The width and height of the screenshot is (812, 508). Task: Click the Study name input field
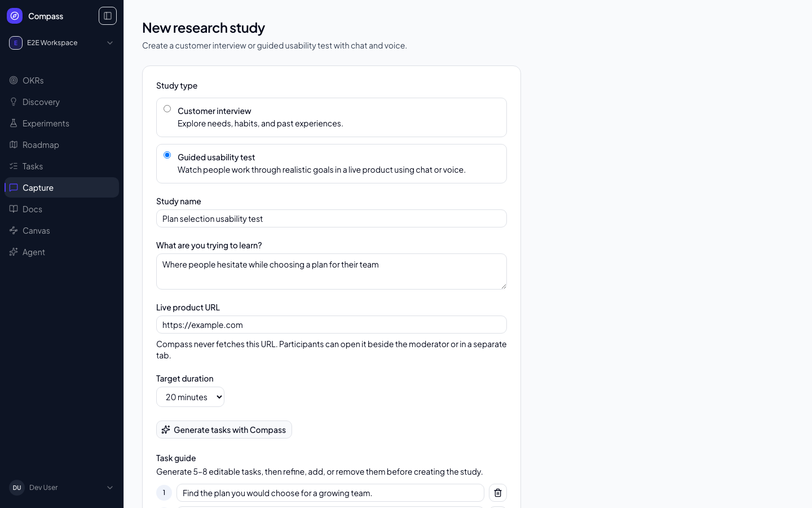(x=332, y=218)
